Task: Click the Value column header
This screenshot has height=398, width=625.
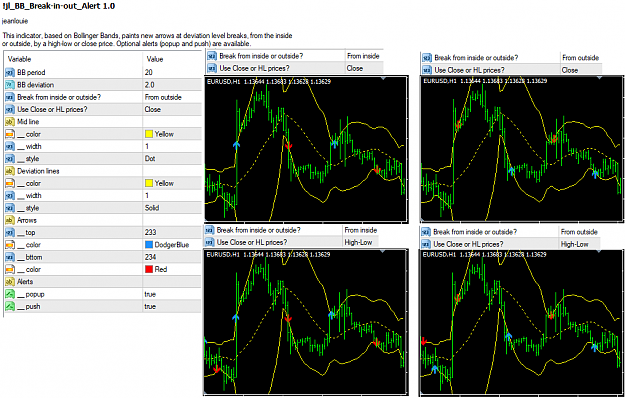Action: click(x=155, y=59)
